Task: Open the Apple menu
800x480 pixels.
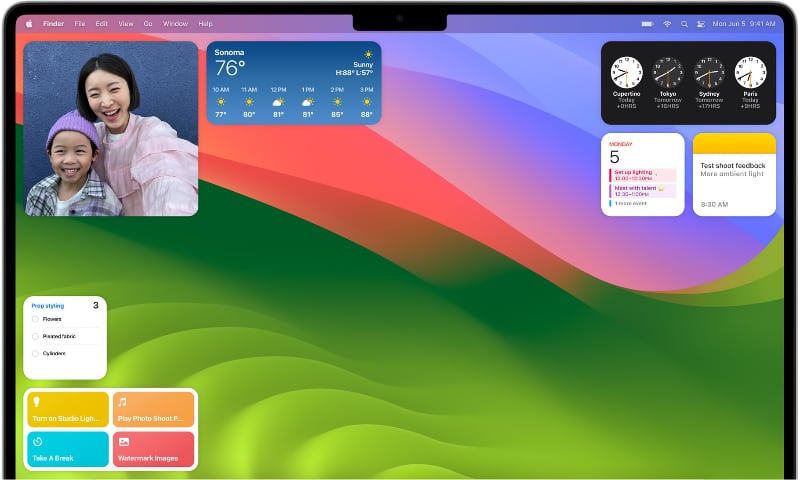Action: click(29, 23)
